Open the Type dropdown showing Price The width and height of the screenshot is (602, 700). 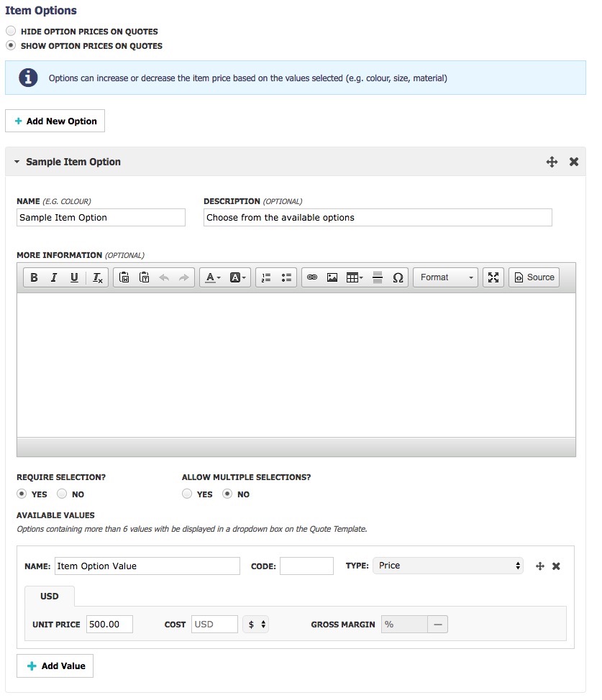(x=448, y=566)
